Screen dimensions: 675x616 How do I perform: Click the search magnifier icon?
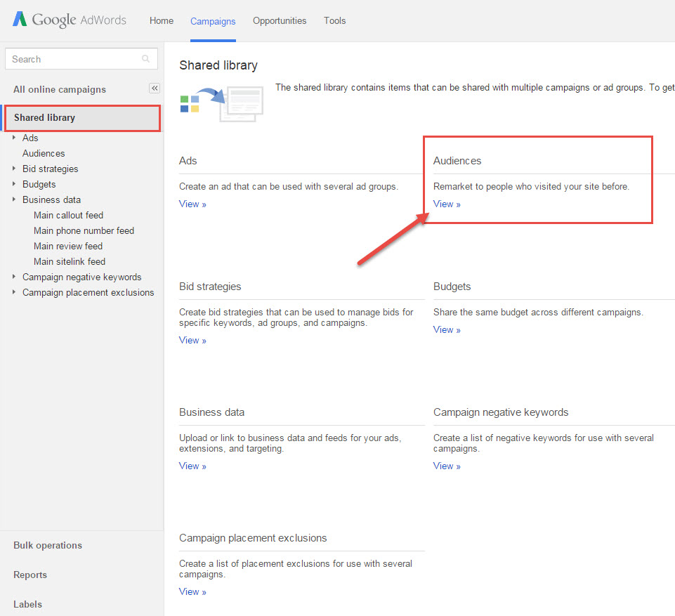145,59
